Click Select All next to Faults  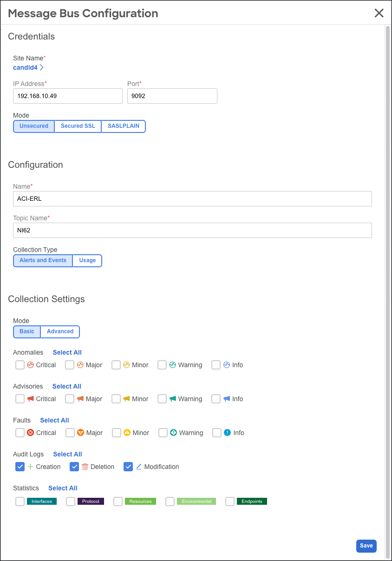pyautogui.click(x=54, y=420)
